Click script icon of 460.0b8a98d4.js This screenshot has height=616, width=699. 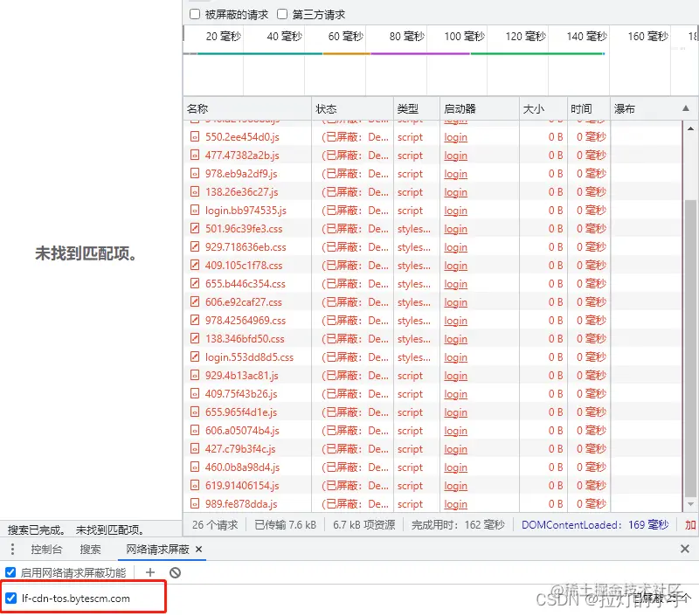pyautogui.click(x=195, y=467)
